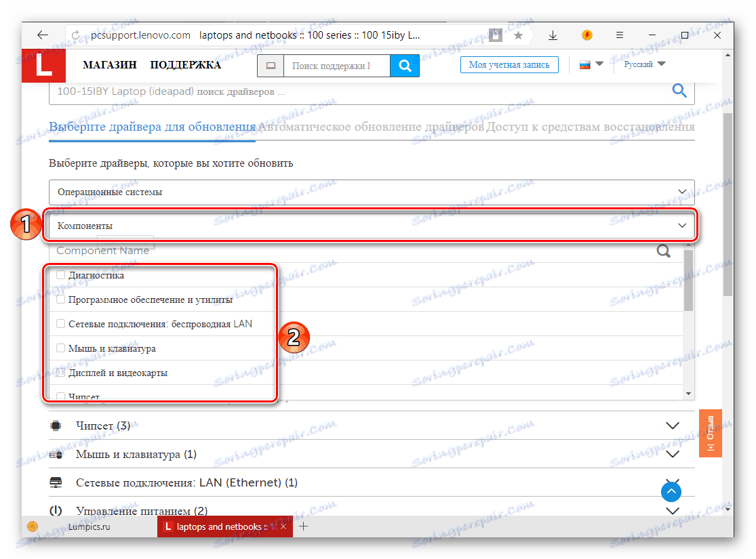The width and height of the screenshot is (756, 559).
Task: Click the red Lenovo L logo
Action: point(43,66)
